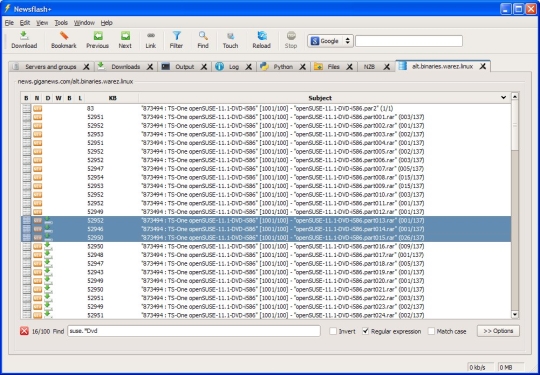The width and height of the screenshot is (540, 375).
Task: Open the Window menu
Action: 84,23
